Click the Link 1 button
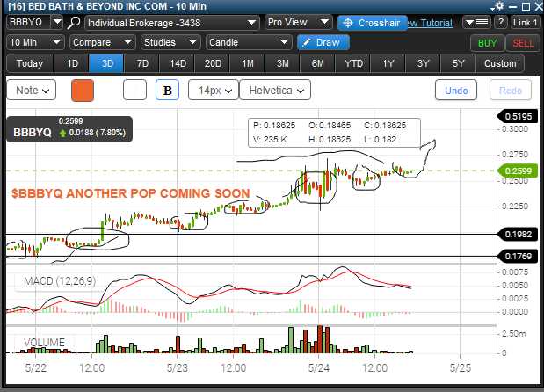 [525, 23]
